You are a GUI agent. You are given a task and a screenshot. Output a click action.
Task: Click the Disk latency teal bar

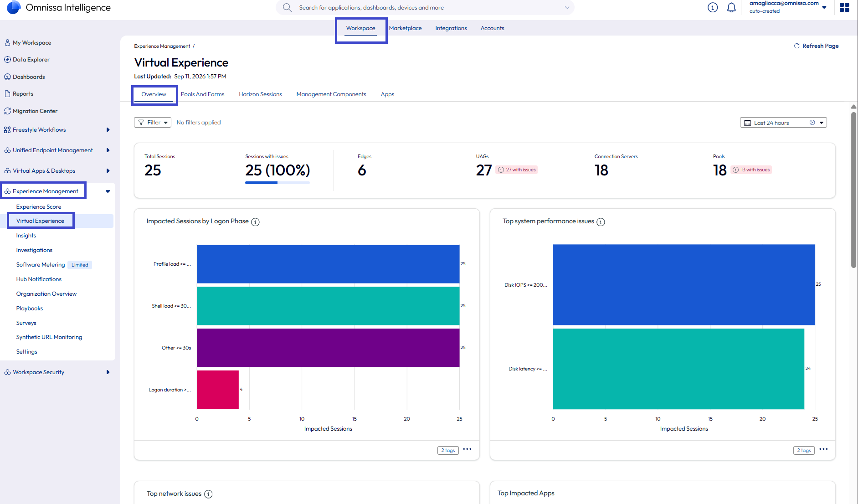coord(678,369)
